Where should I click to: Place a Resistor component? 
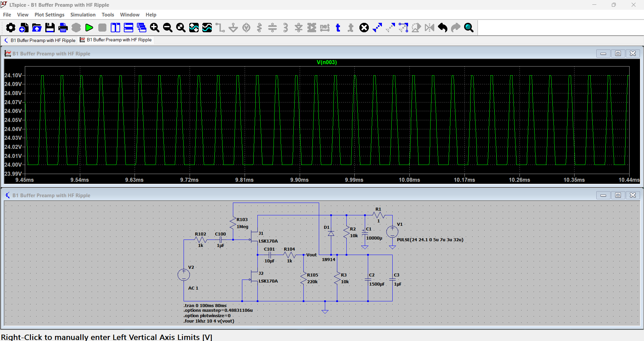(x=259, y=28)
